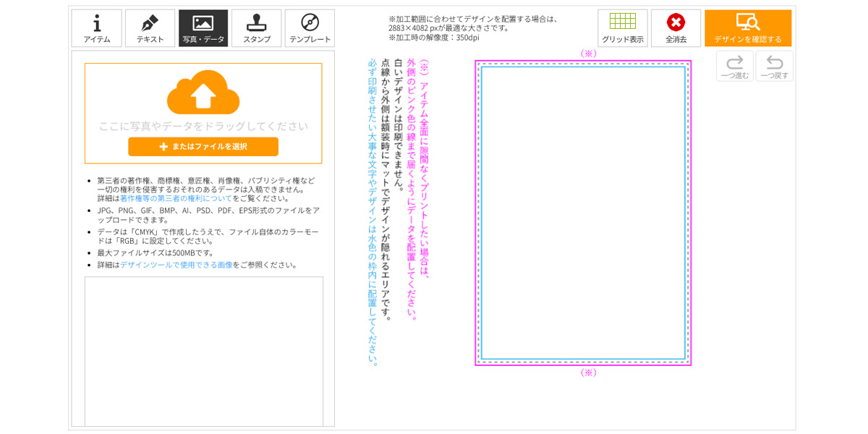The height and width of the screenshot is (434, 868).
Task: Click デザインを確認する button
Action: coord(748,28)
